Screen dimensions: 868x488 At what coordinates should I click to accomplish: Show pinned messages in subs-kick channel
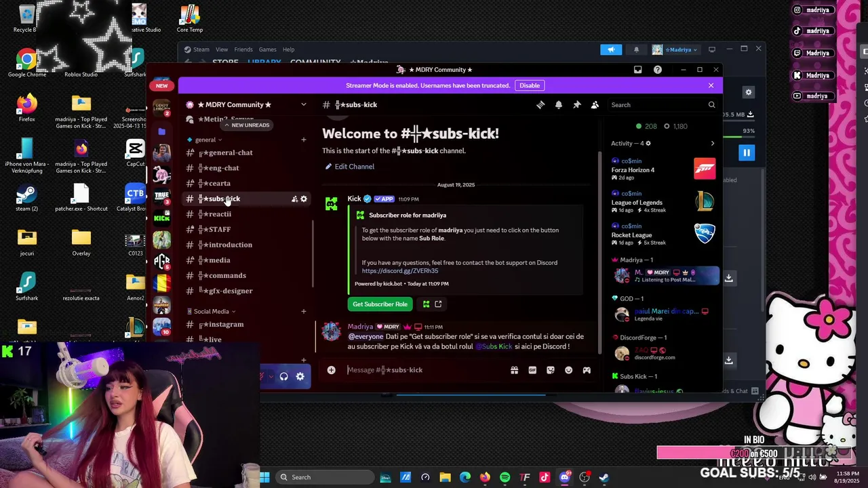click(x=576, y=105)
